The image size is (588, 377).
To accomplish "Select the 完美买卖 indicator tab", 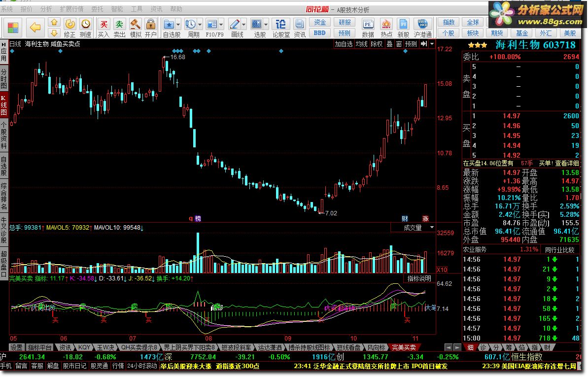I will pos(404,347).
